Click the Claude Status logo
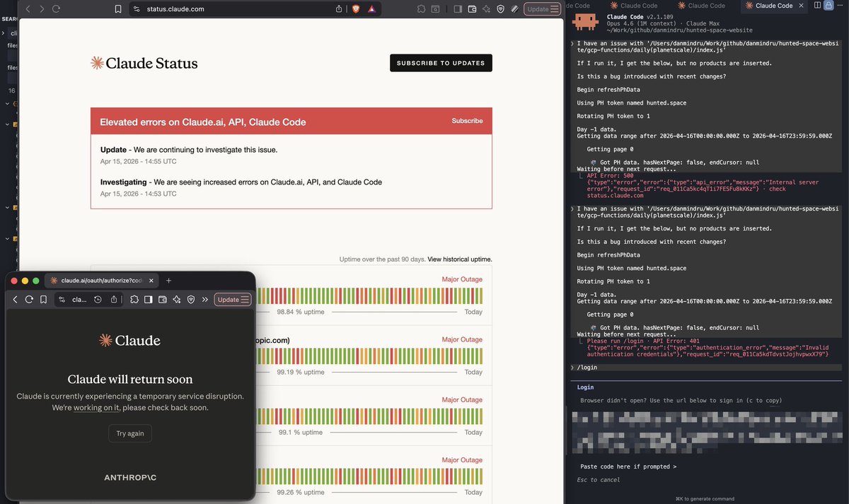Viewport: 849px width, 504px height. 144,63
